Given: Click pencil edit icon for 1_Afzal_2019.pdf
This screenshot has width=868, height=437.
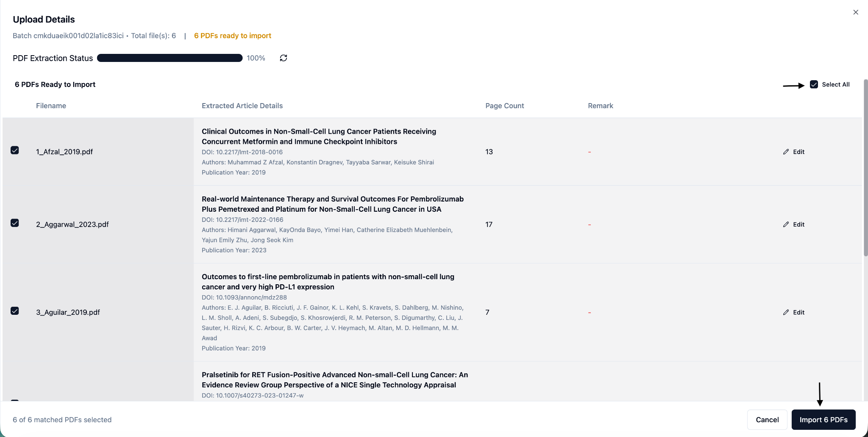Looking at the screenshot, I should pos(786,152).
